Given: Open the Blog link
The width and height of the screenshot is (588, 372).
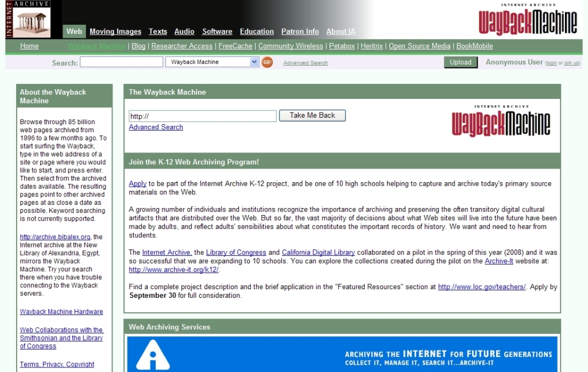Looking at the screenshot, I should tap(138, 46).
